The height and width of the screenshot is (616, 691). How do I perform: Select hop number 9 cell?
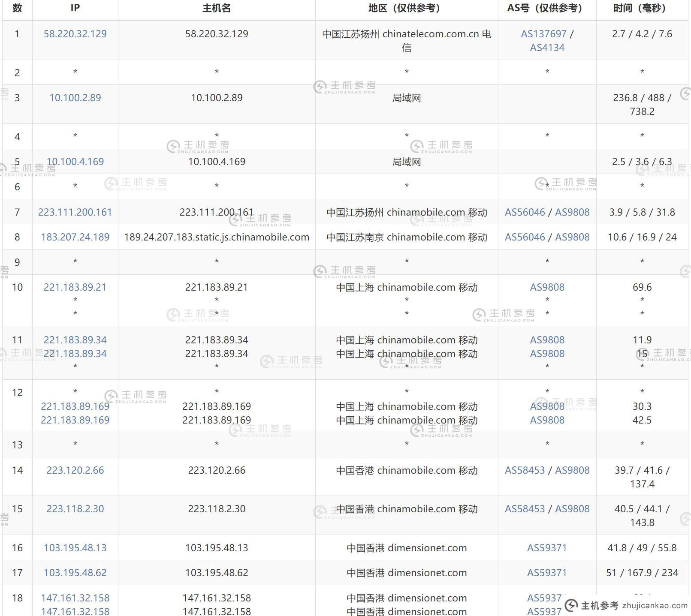tap(17, 262)
